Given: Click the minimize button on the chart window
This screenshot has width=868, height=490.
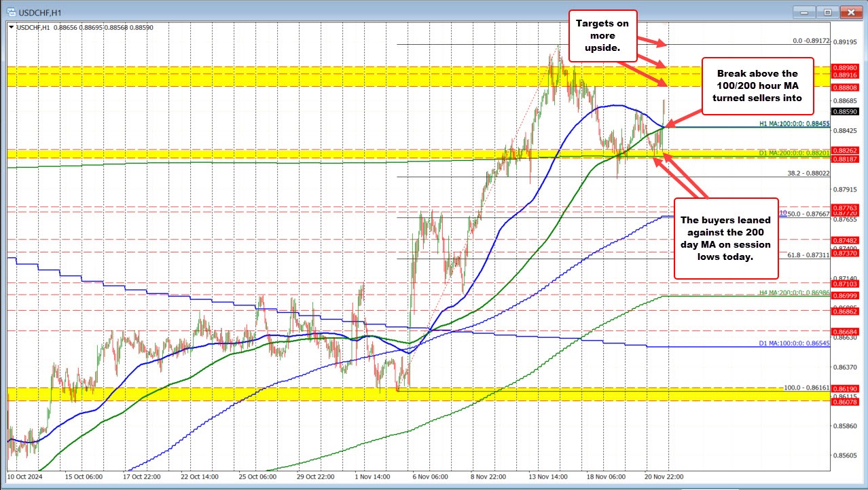Looking at the screenshot, I should (x=803, y=12).
